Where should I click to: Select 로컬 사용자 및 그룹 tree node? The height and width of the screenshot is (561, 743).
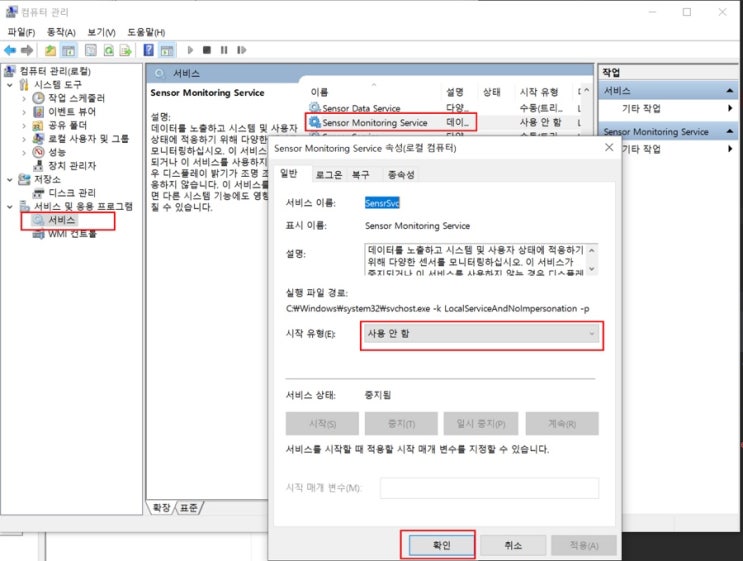click(x=88, y=139)
